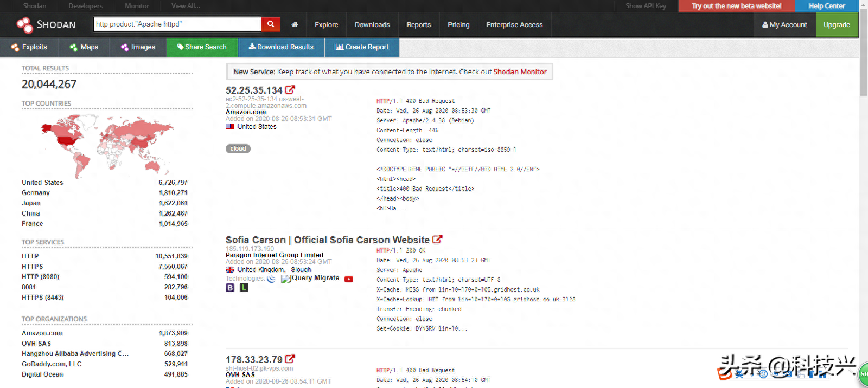Filter by Digital Ocean organization

pos(42,374)
